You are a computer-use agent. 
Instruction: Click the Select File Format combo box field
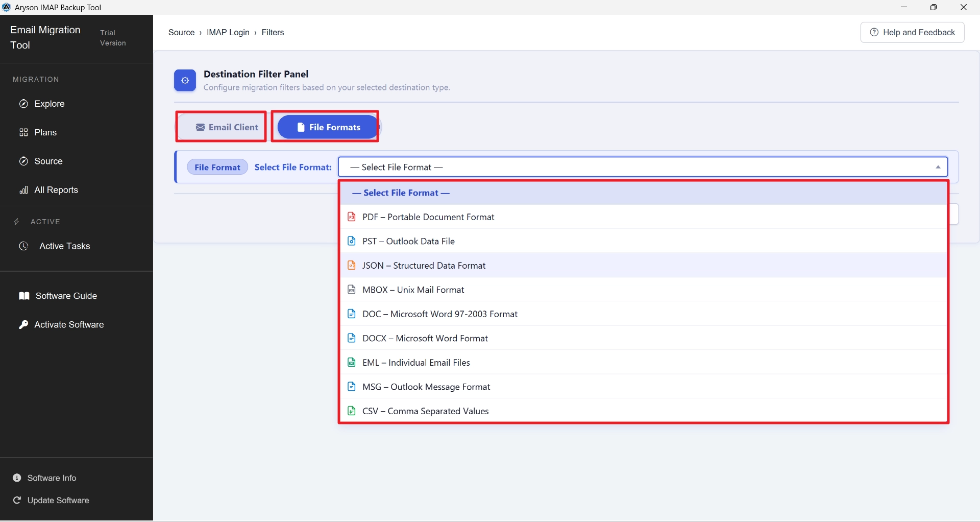pyautogui.click(x=643, y=167)
